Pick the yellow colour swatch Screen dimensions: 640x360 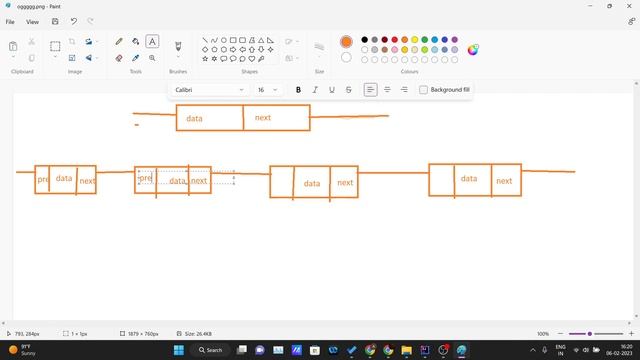414,40
